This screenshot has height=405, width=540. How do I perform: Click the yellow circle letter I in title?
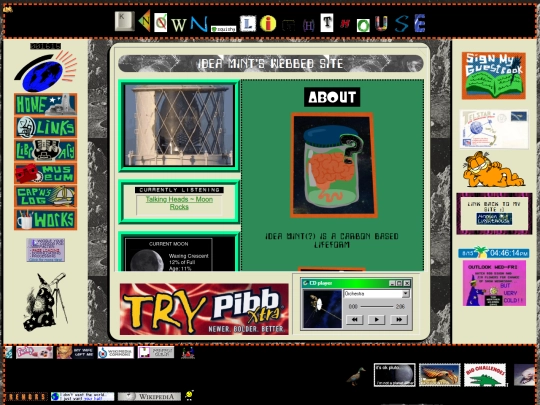point(268,24)
